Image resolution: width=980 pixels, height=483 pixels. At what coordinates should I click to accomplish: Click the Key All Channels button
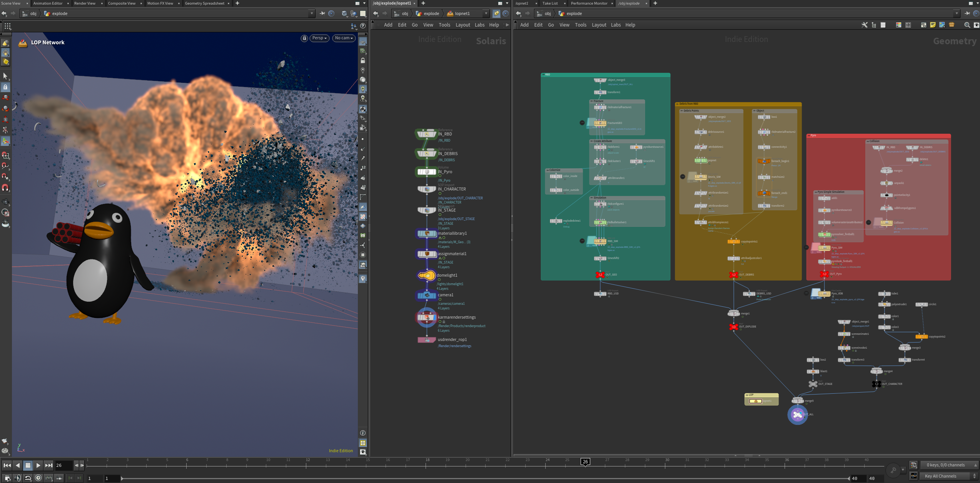point(940,476)
